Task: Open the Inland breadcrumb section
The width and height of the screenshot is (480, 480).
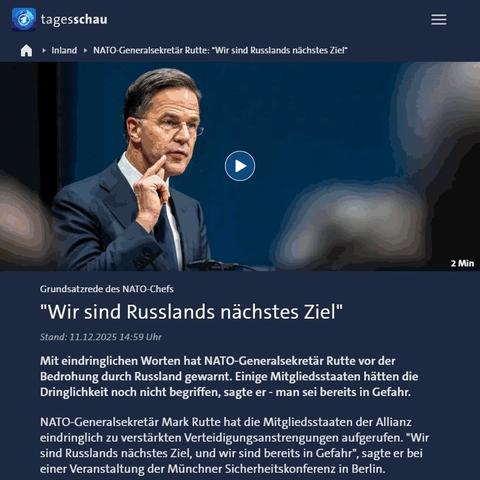Action: point(64,50)
